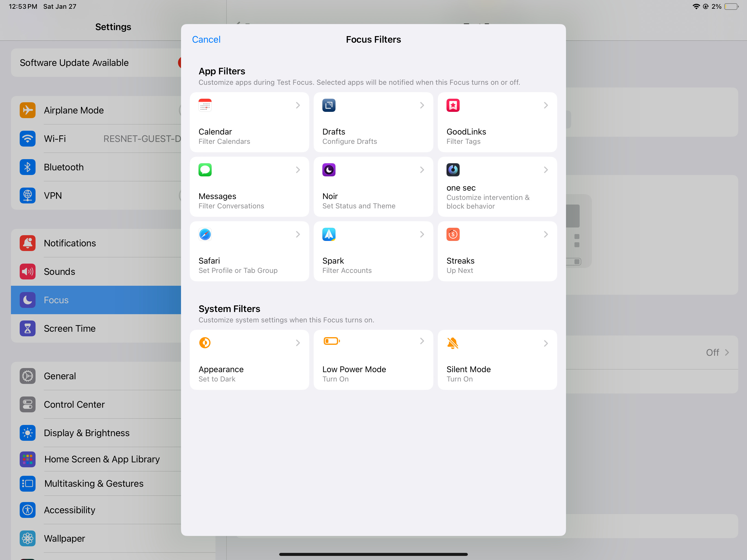This screenshot has width=747, height=560.
Task: Expand the Appearance filter chevron
Action: click(298, 343)
